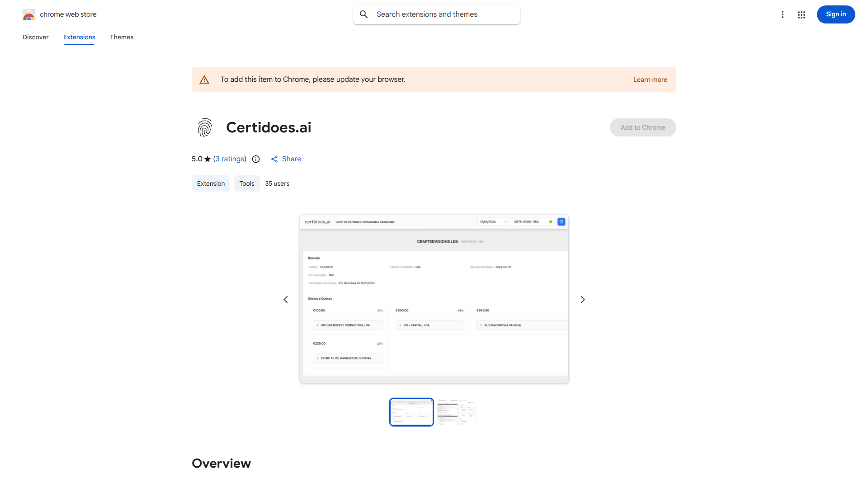
Task: Click the Share icon
Action: point(275,159)
